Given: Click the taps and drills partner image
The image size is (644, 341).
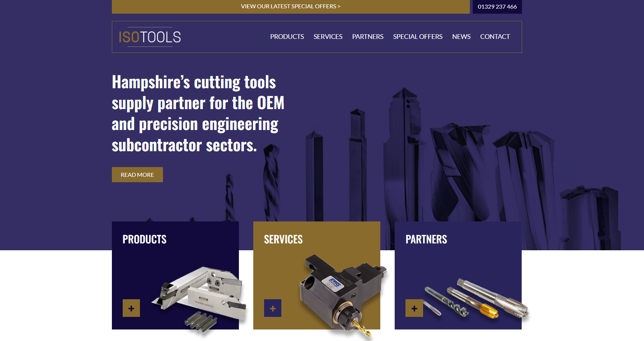Looking at the screenshot, I should tap(476, 299).
